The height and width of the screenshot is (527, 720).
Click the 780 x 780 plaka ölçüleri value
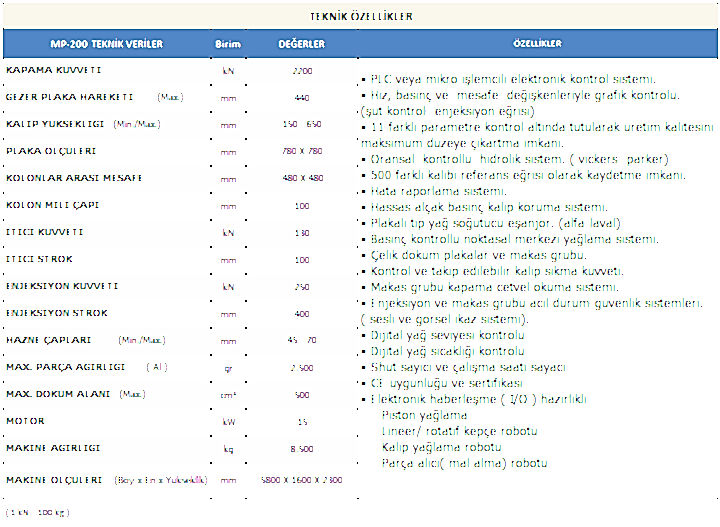(x=302, y=152)
